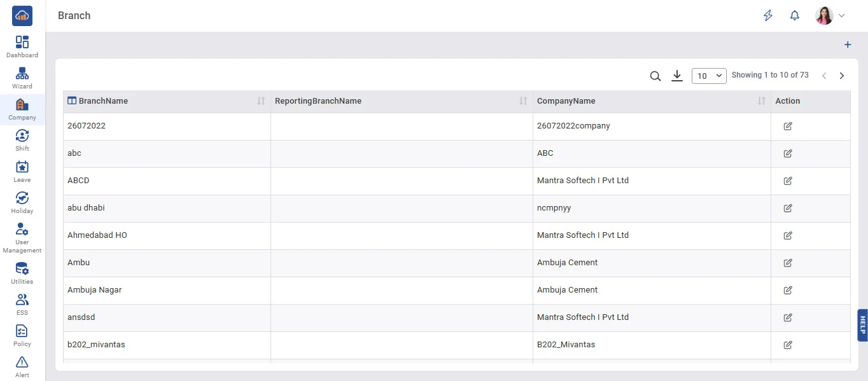
Task: Add a new branch with plus icon
Action: (848, 45)
